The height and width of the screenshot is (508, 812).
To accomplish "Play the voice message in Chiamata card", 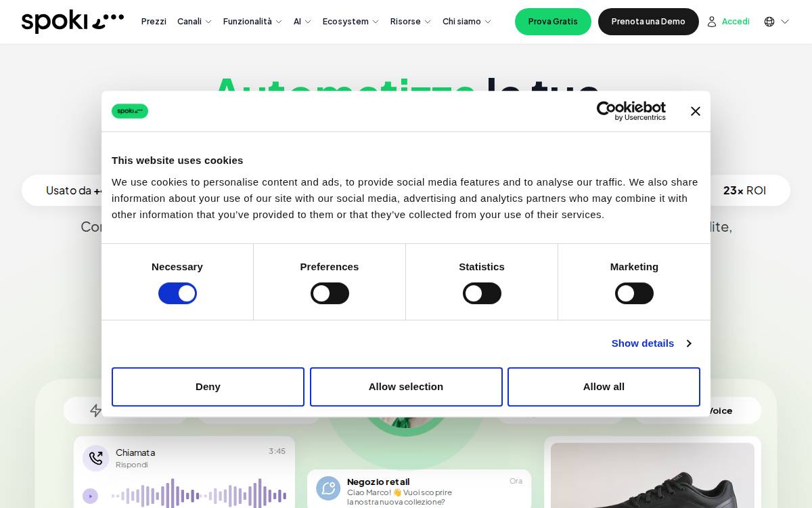I will click(90, 496).
